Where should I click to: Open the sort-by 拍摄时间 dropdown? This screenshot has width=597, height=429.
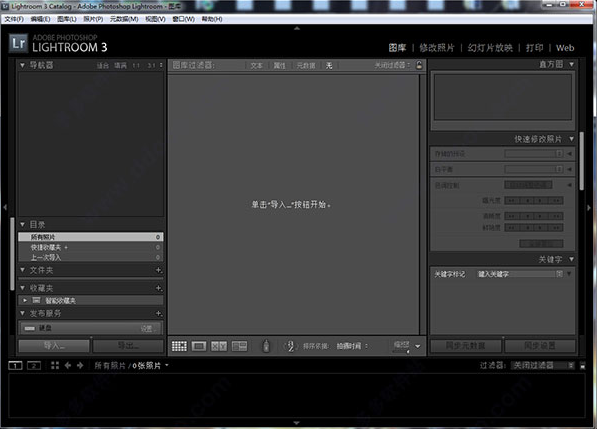(x=352, y=346)
